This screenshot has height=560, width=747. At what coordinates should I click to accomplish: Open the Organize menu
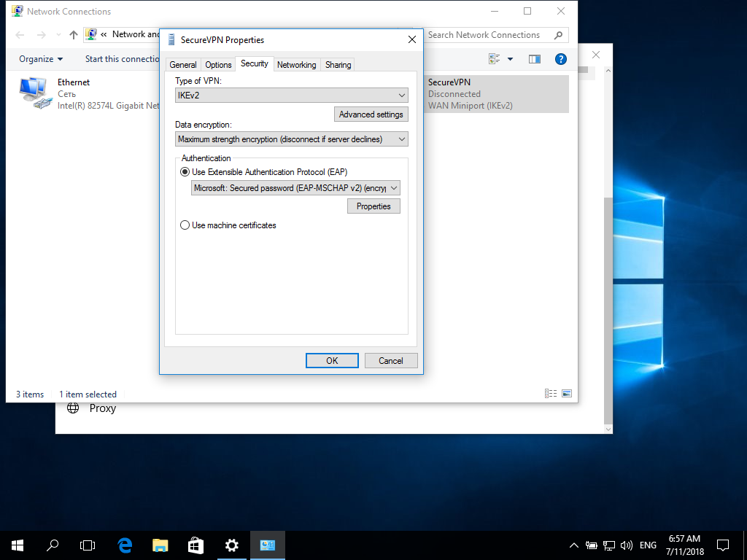pos(41,59)
